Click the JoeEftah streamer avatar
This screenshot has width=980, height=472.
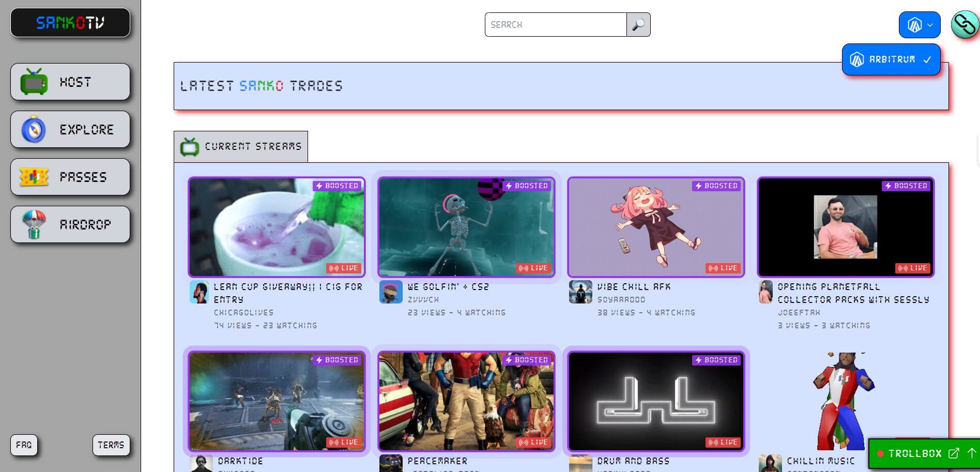(765, 292)
